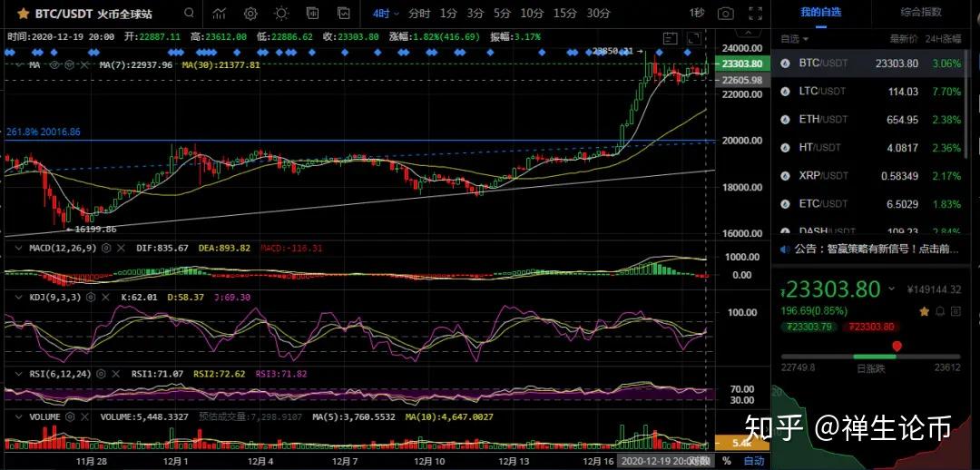This screenshot has width=980, height=470.
Task: Click the announcement speaker icon
Action: [785, 249]
